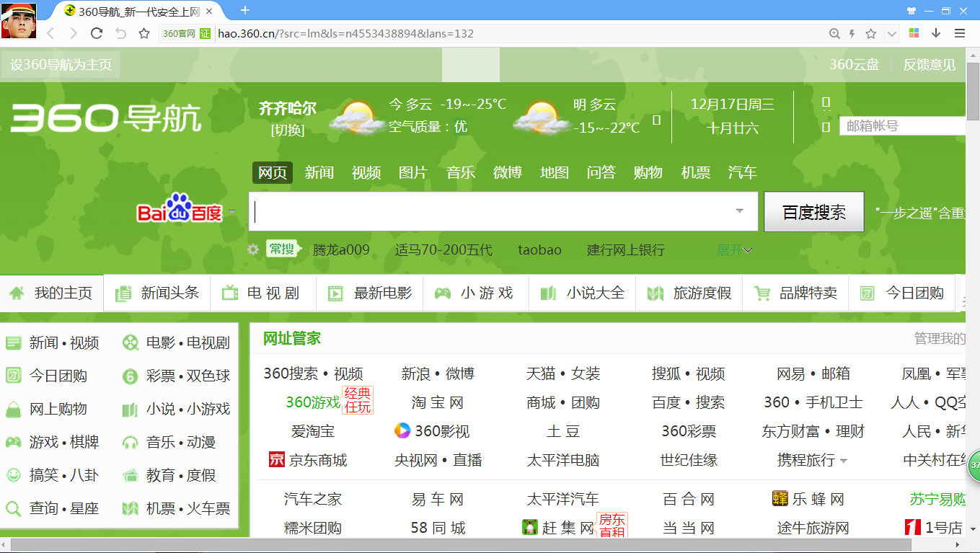Click the 360导航 logo
Image resolution: width=980 pixels, height=553 pixels.
105,118
